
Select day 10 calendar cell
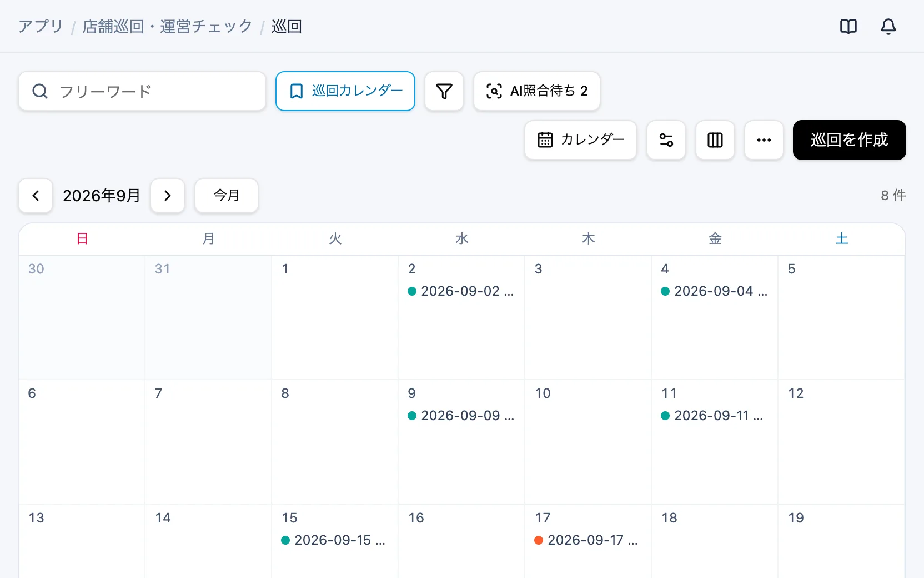pos(588,442)
